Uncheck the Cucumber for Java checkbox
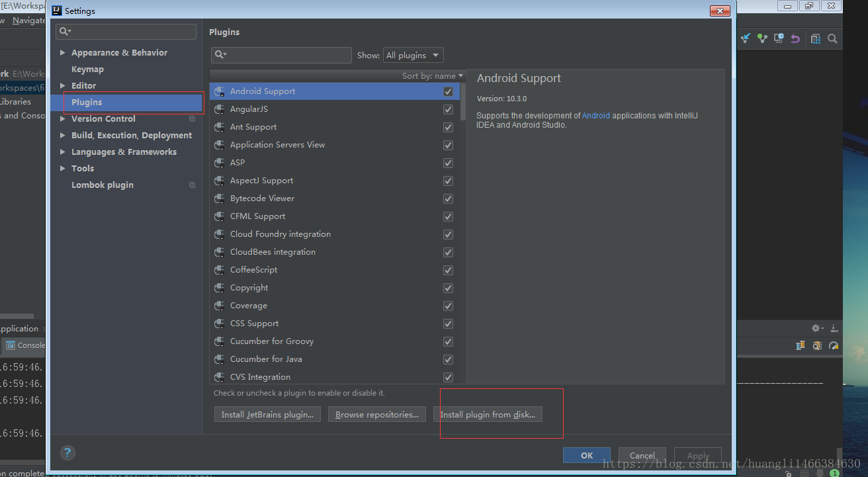 coord(448,360)
